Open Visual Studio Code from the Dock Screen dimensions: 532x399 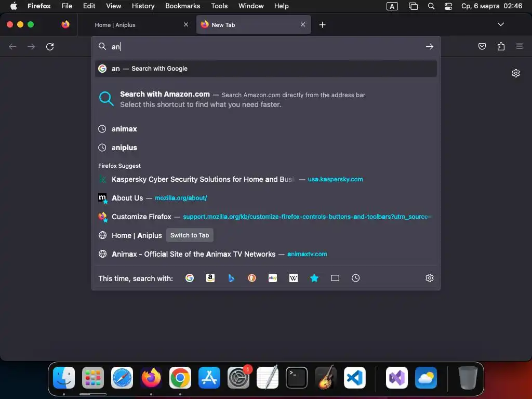354,377
